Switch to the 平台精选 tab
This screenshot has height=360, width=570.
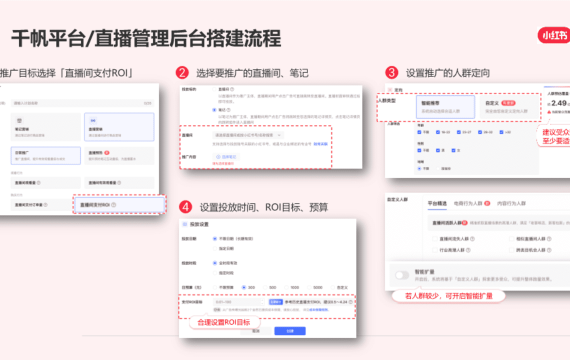point(437,203)
